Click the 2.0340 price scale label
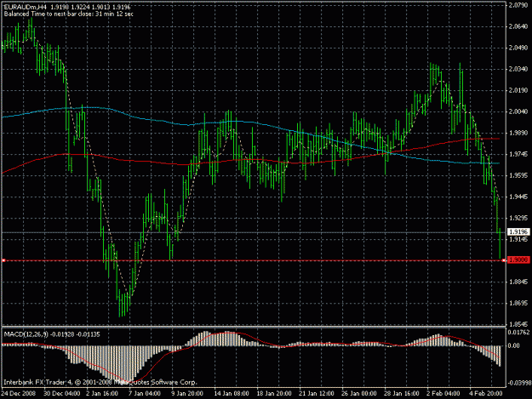This screenshot has height=399, width=532. coord(518,69)
